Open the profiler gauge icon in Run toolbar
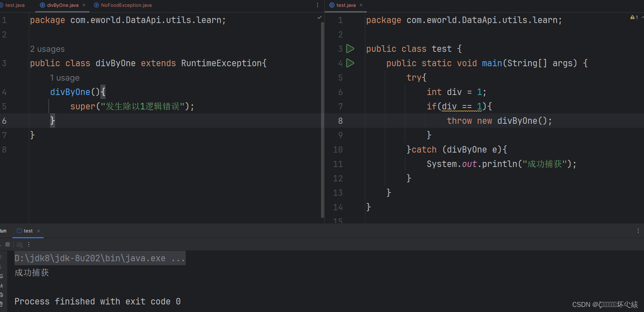Viewport: 644px width, 312px height. tap(20, 245)
